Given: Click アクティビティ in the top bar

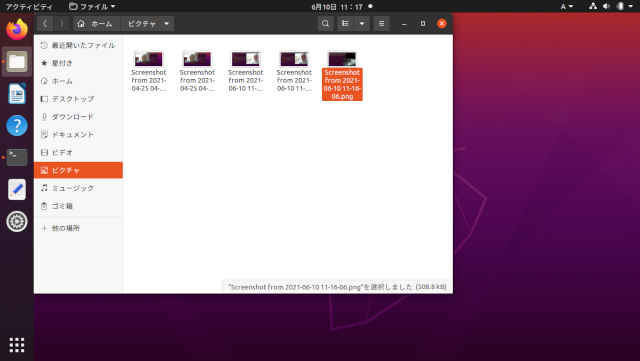Looking at the screenshot, I should tap(29, 7).
